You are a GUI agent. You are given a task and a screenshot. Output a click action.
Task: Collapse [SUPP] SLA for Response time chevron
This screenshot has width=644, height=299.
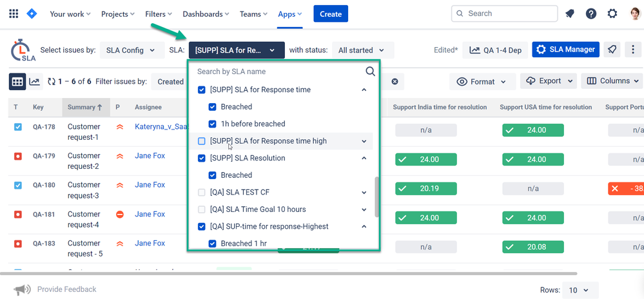[364, 90]
